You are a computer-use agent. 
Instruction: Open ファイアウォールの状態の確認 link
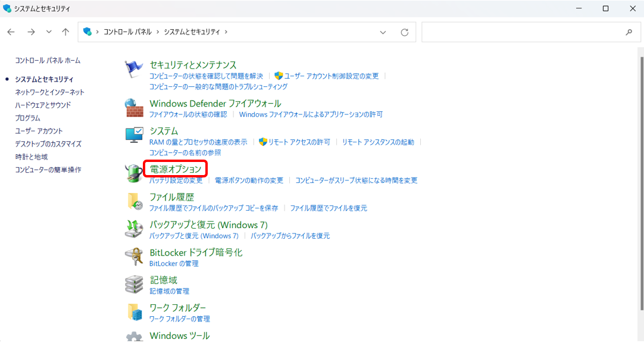tap(188, 114)
